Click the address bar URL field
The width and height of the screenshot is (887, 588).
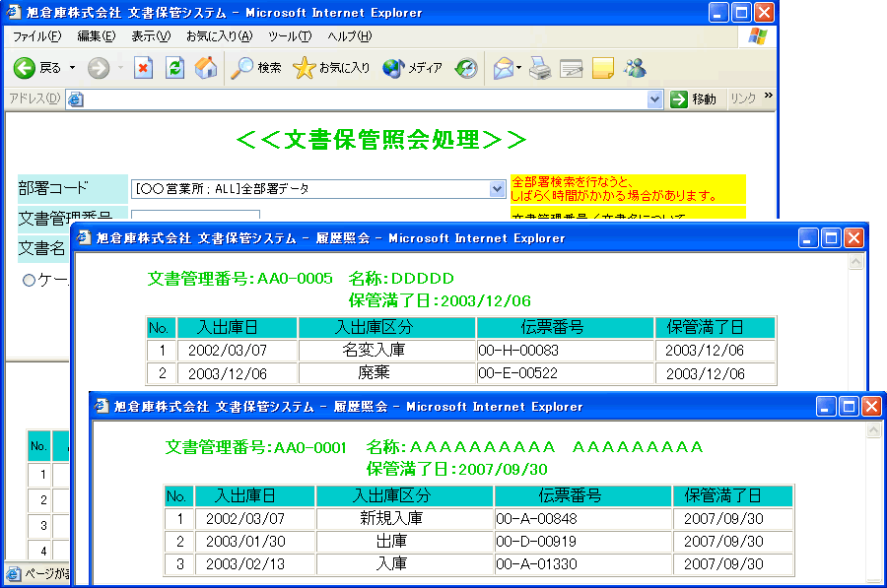(x=365, y=99)
